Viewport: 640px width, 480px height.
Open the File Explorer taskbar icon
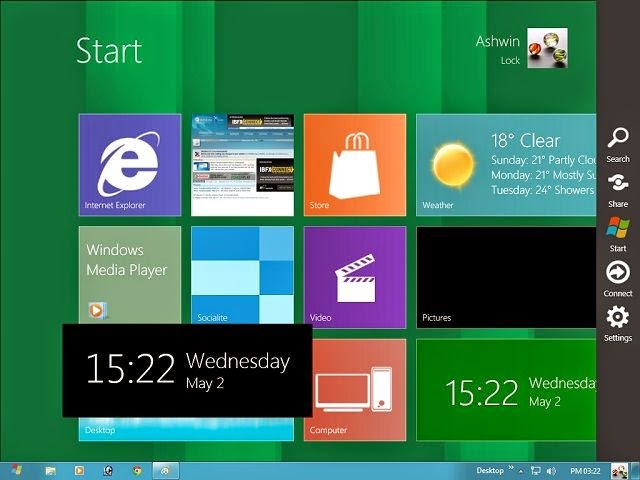tap(51, 471)
